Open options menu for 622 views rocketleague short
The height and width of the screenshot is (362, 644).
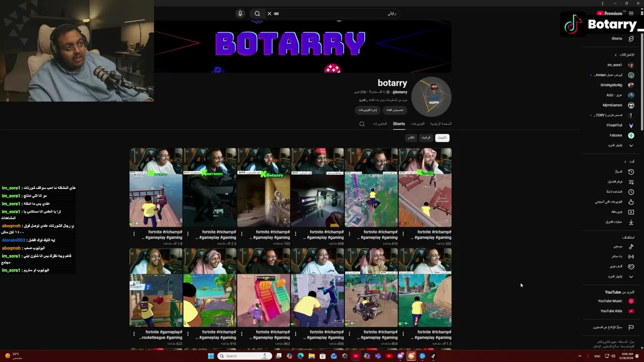pyautogui.click(x=134, y=334)
